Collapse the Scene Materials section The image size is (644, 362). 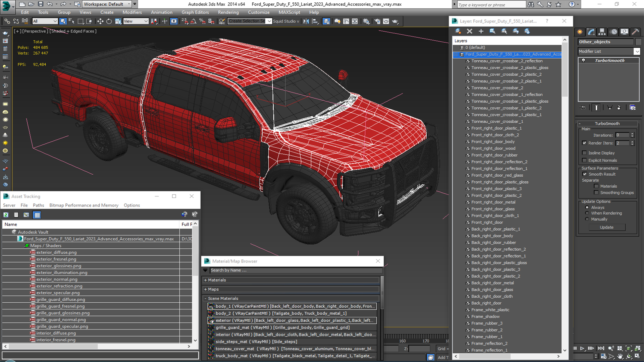[x=205, y=298]
